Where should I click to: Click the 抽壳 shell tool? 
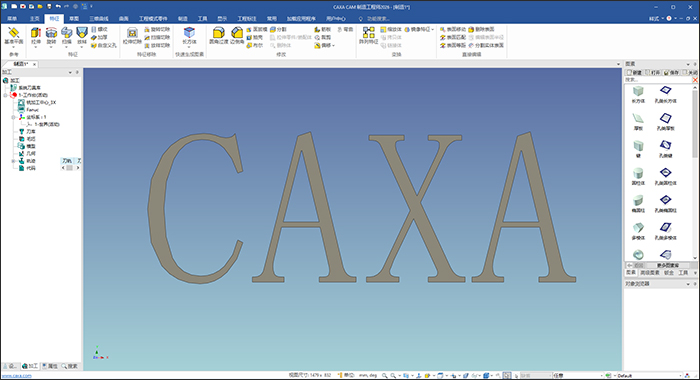(x=254, y=38)
